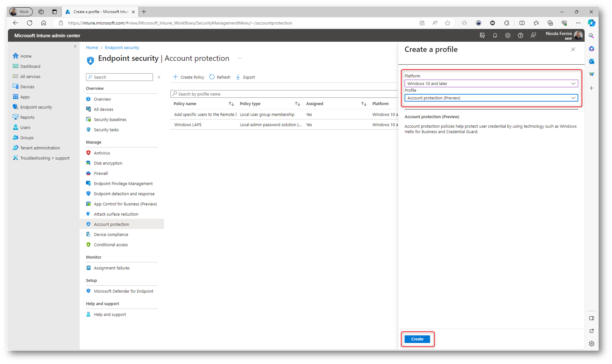
Task: Click the Search by profile name field
Action: click(x=284, y=94)
